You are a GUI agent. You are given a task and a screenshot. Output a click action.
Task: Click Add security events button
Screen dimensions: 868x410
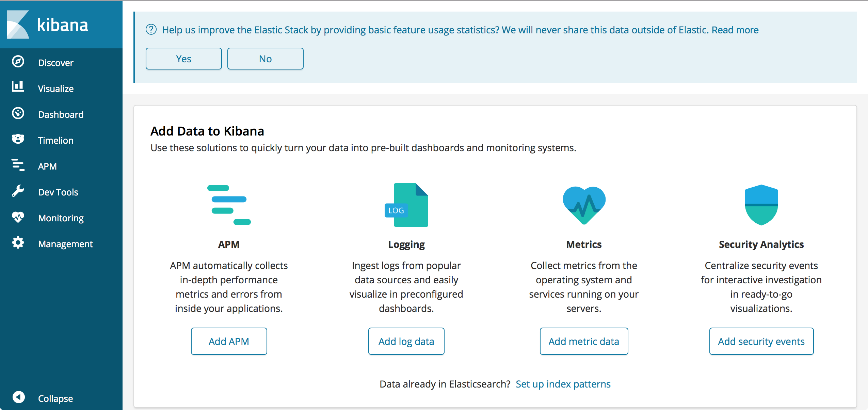point(761,341)
